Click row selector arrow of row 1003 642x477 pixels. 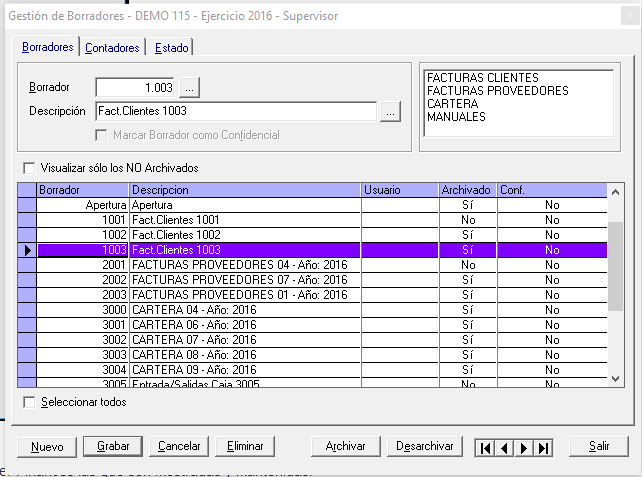tap(27, 250)
